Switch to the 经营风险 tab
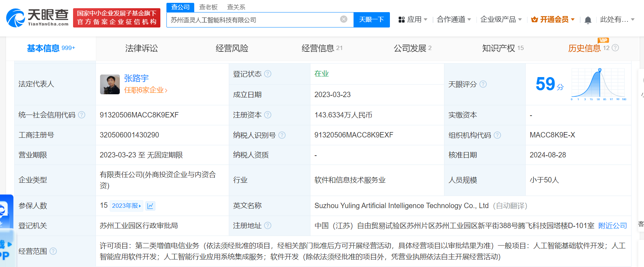Screen dimensions: 644x267 [x=232, y=48]
